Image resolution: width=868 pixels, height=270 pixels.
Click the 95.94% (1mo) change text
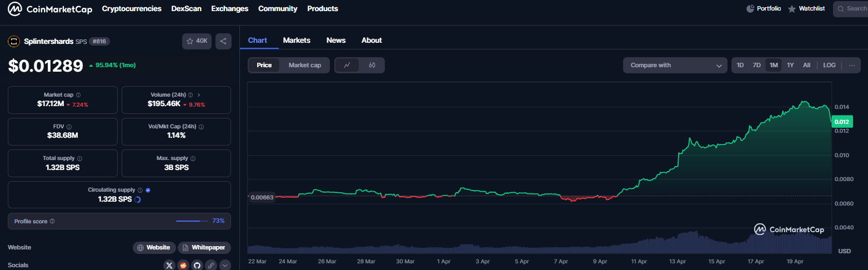[x=116, y=65]
